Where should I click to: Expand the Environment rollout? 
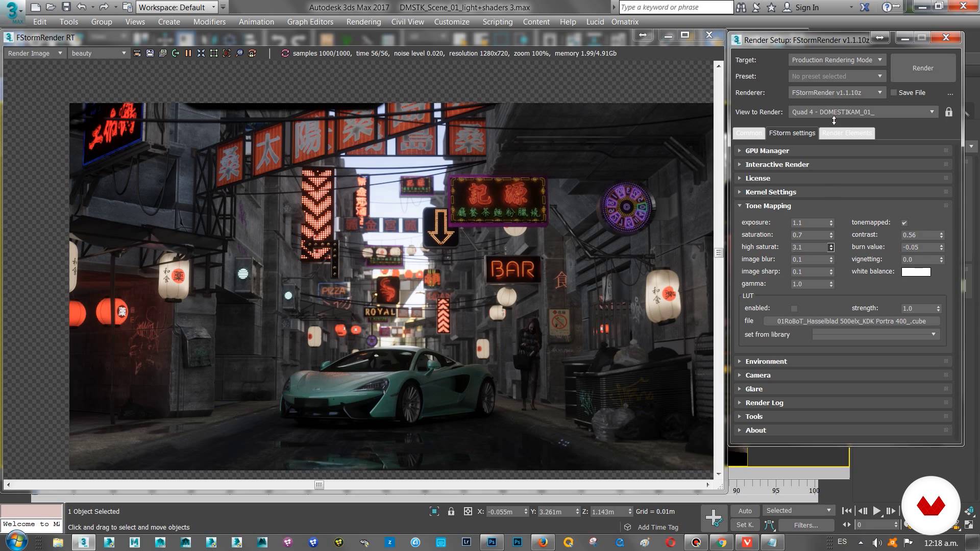(x=844, y=362)
